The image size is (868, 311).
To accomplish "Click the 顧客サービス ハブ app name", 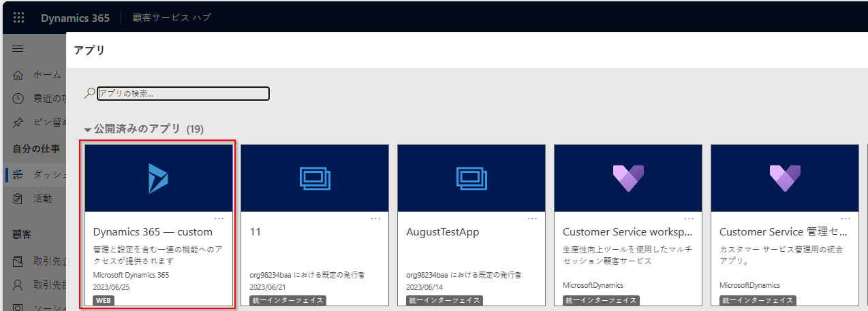I will click(x=171, y=18).
